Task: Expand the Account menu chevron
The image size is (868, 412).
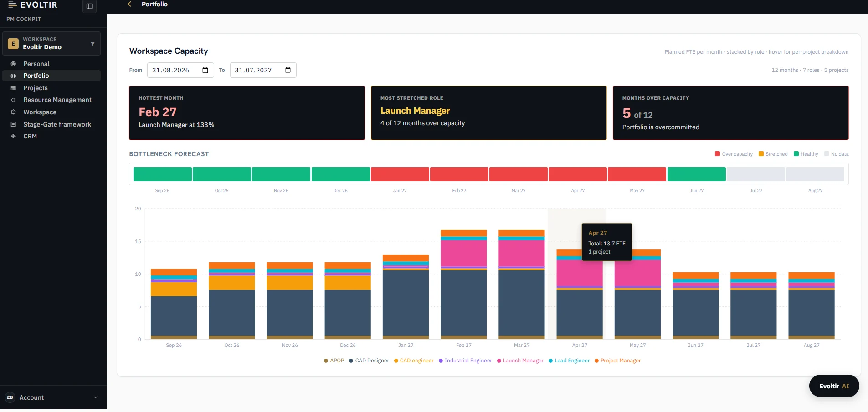Action: pos(95,397)
